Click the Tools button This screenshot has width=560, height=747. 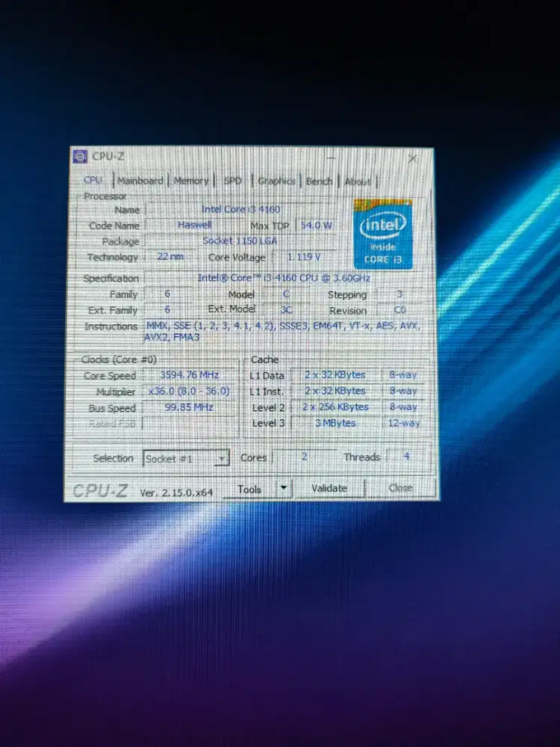(249, 489)
